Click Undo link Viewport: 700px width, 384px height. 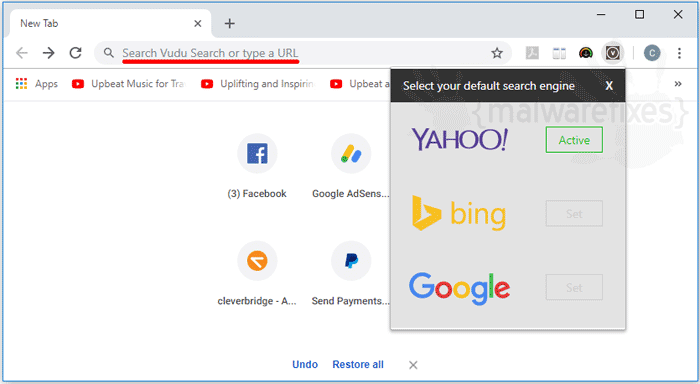(305, 364)
